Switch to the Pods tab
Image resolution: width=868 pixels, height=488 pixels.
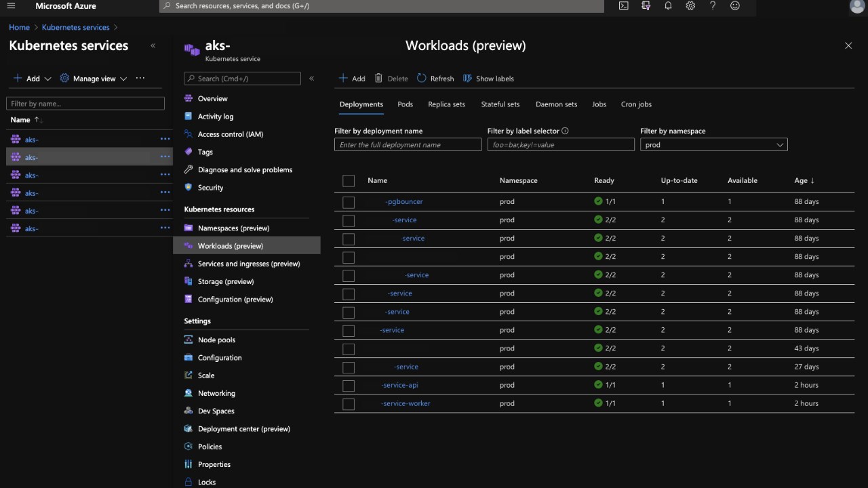click(405, 104)
